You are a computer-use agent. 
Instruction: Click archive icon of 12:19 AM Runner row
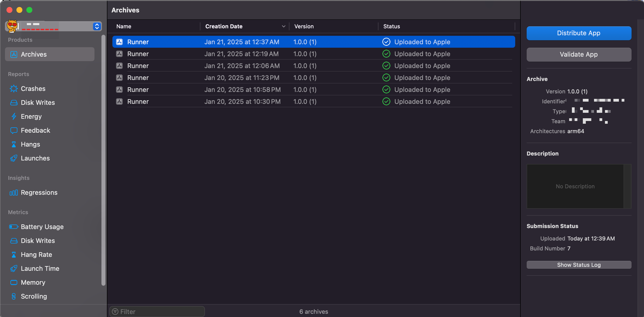[x=120, y=54]
